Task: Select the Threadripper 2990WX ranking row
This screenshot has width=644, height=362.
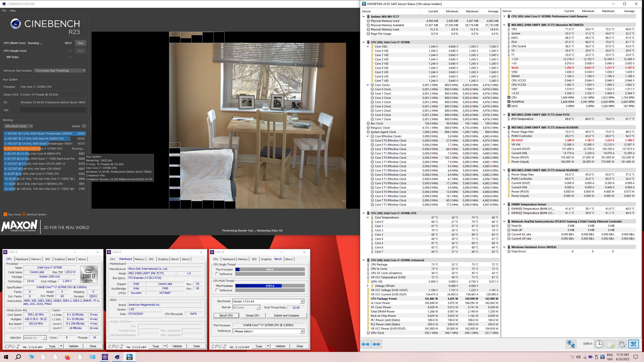Action: pos(45,133)
